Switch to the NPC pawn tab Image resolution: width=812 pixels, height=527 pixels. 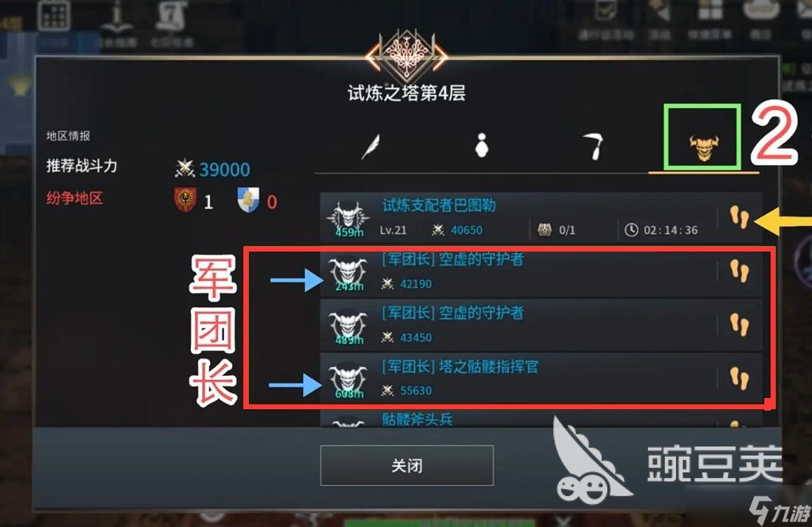coord(482,145)
